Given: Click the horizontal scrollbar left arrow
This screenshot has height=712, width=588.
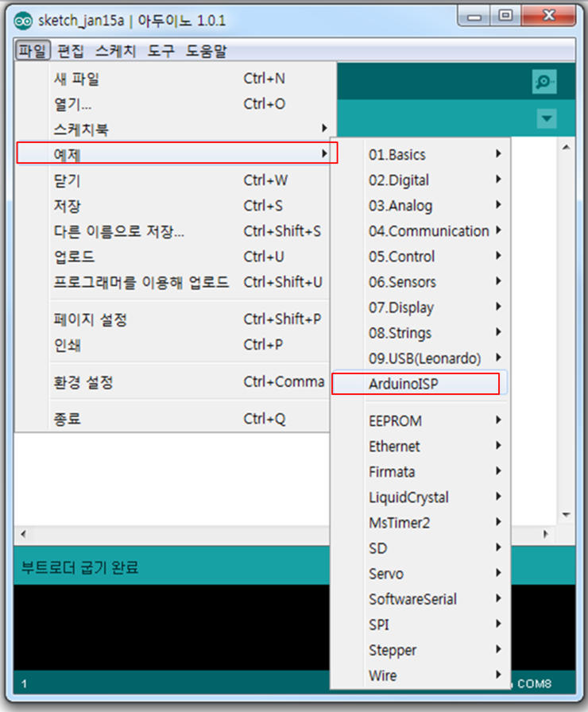Looking at the screenshot, I should [x=22, y=534].
